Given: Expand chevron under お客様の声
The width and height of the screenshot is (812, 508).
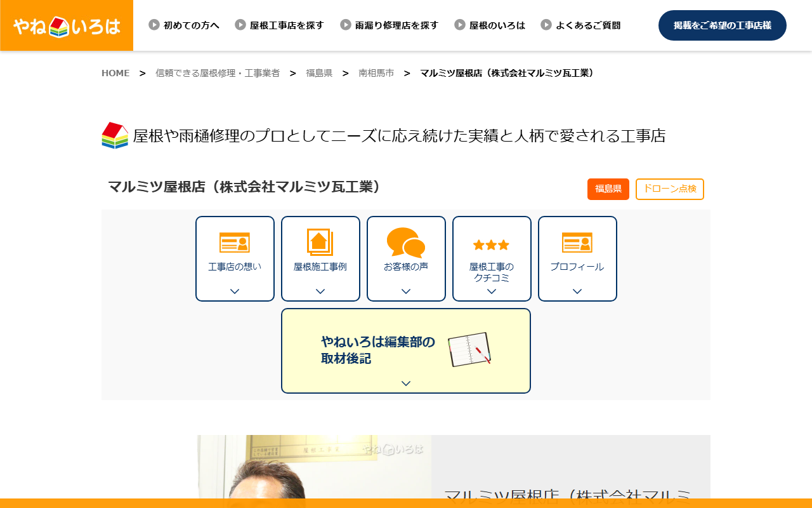Looking at the screenshot, I should pyautogui.click(x=406, y=291).
